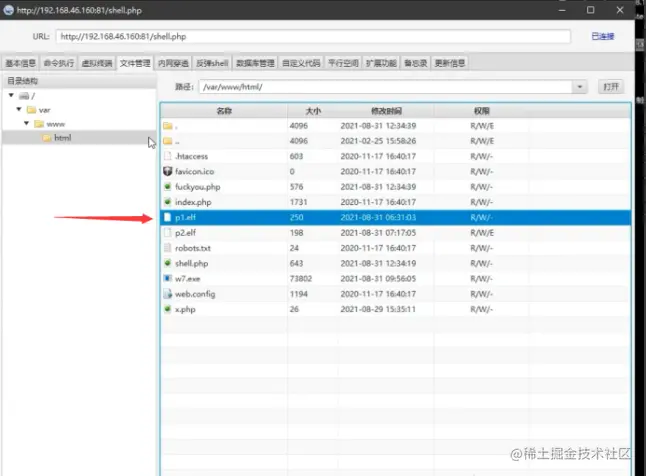Open the 扩展功能 tab
This screenshot has height=476, width=646.
[x=381, y=63]
